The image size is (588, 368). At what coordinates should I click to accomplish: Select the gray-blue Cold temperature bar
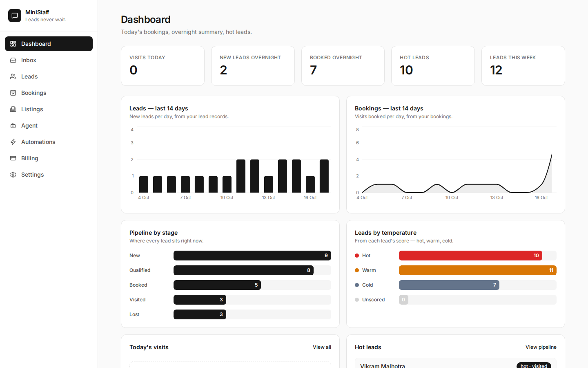click(x=449, y=285)
